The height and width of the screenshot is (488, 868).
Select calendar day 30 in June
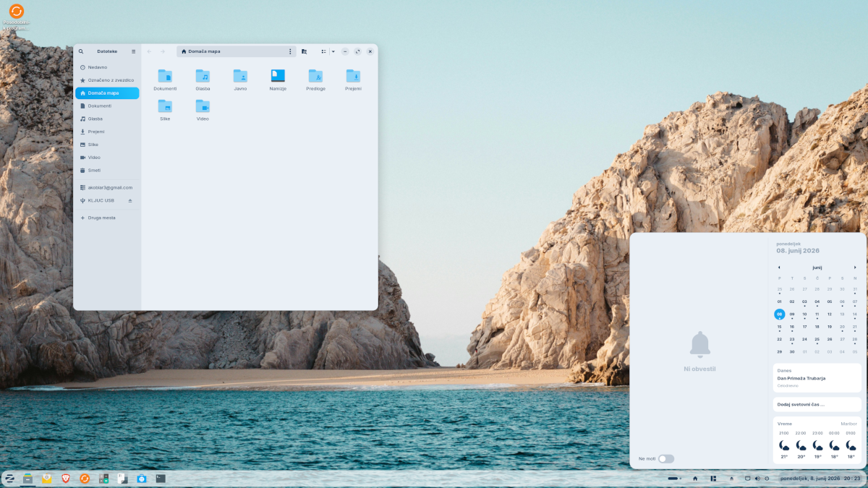tap(792, 352)
